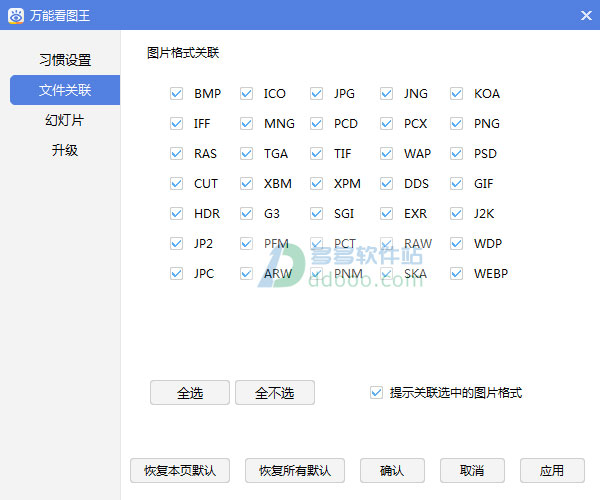The width and height of the screenshot is (600, 500).
Task: Uncheck the TGA checkbox
Action: pos(246,154)
